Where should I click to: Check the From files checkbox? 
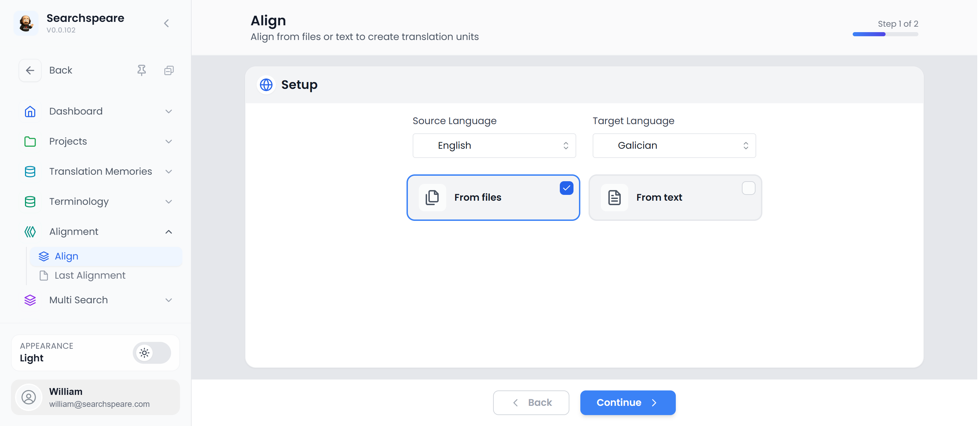566,188
